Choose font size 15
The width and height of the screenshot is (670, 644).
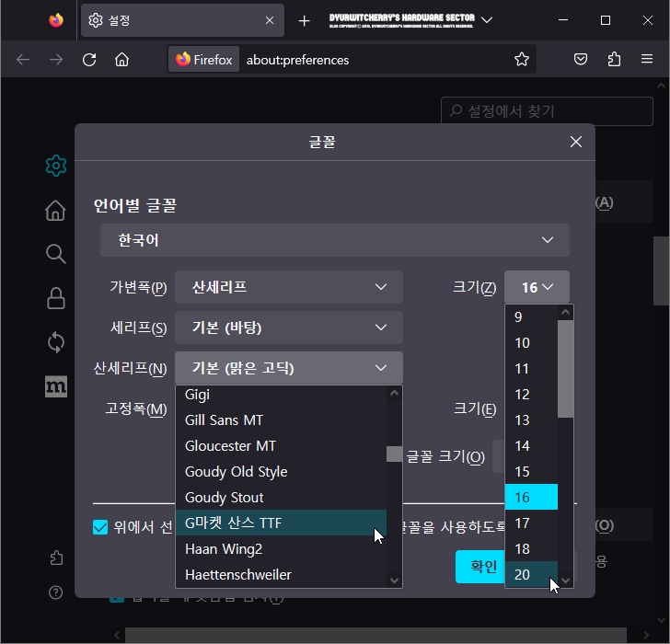pos(532,471)
